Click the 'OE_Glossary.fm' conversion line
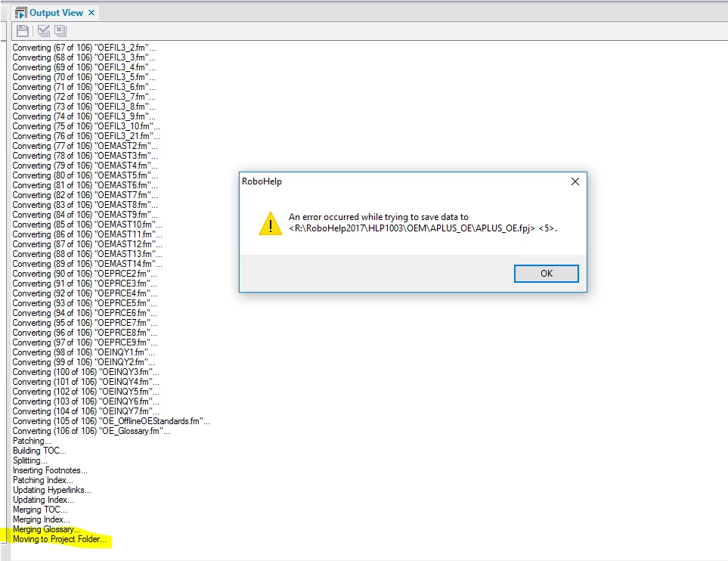 click(91, 431)
